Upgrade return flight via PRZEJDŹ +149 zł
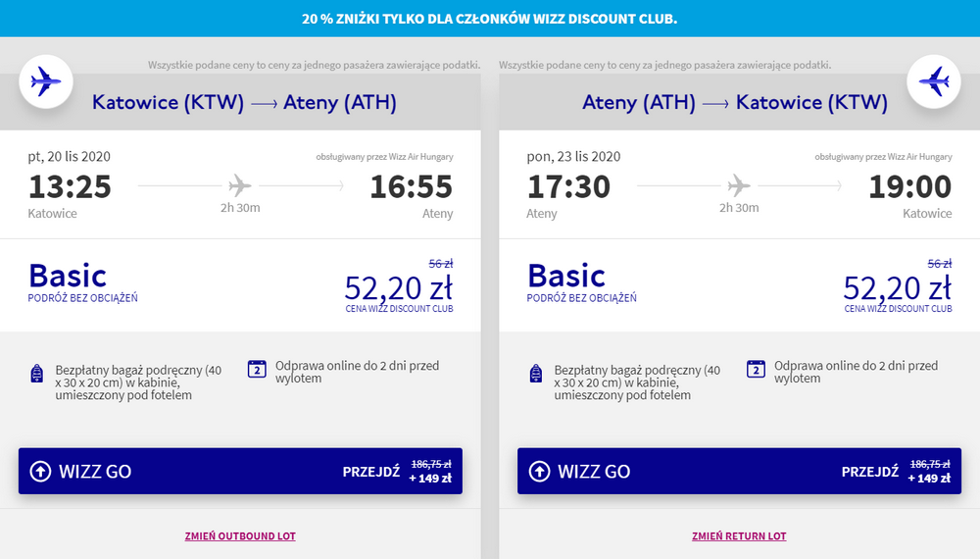Screen dimensions: 980x559 coord(896,472)
